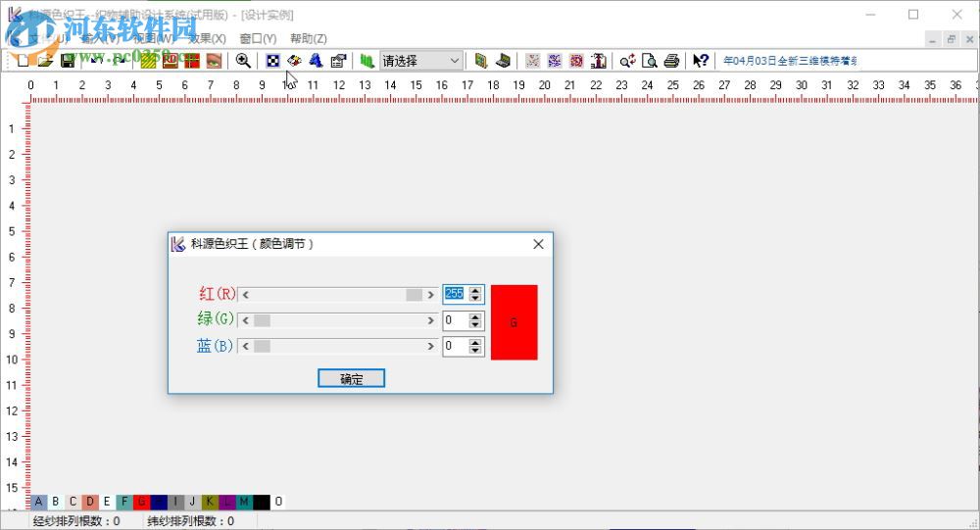The image size is (980, 530).
Task: Click right arrow of blue slider
Action: click(x=430, y=346)
